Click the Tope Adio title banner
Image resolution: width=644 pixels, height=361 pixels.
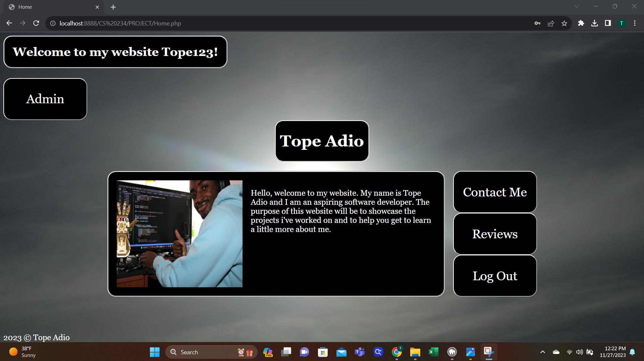(322, 141)
